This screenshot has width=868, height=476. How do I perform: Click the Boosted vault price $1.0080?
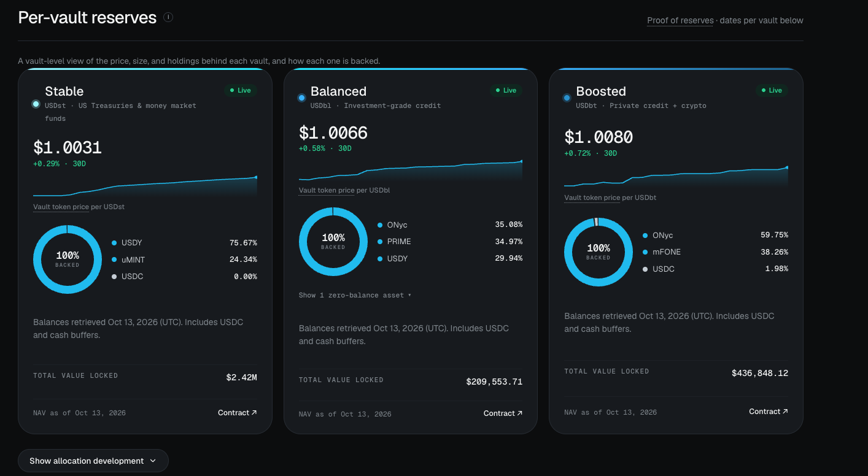[599, 137]
